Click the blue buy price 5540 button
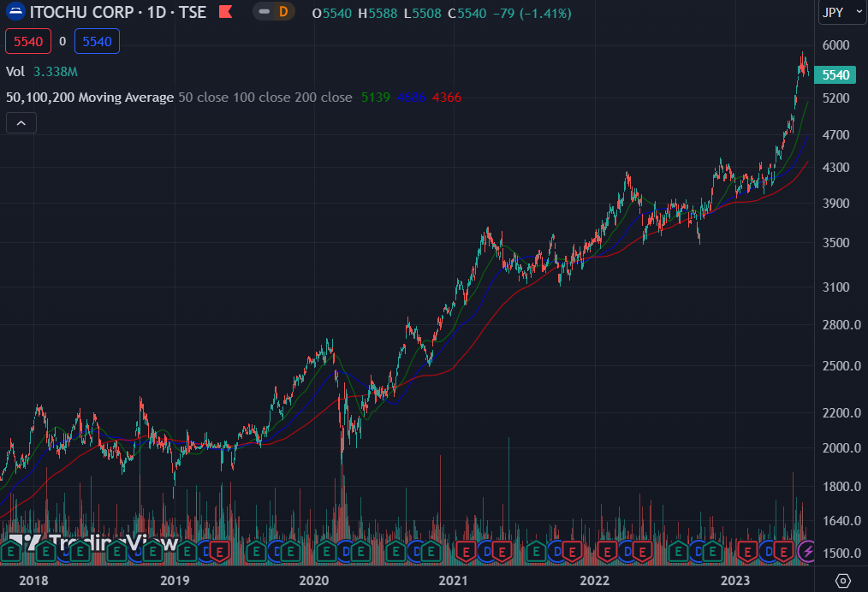This screenshot has height=592, width=868. tap(97, 42)
